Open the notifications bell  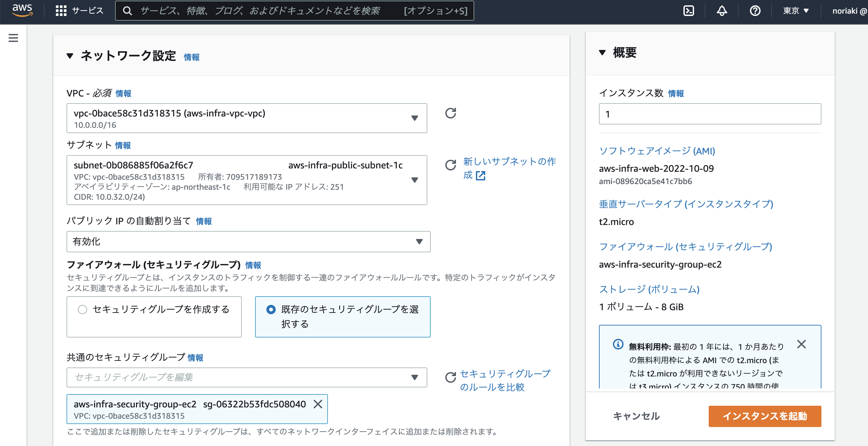(x=721, y=11)
